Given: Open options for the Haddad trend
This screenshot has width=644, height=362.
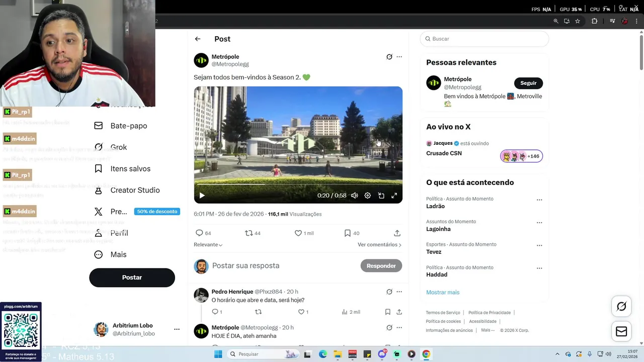Looking at the screenshot, I should (539, 268).
